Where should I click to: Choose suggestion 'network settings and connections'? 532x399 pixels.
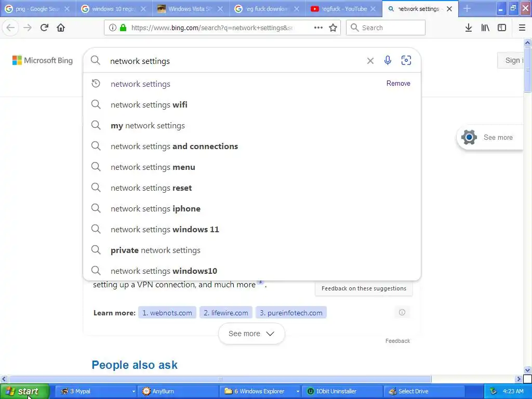tap(252, 146)
